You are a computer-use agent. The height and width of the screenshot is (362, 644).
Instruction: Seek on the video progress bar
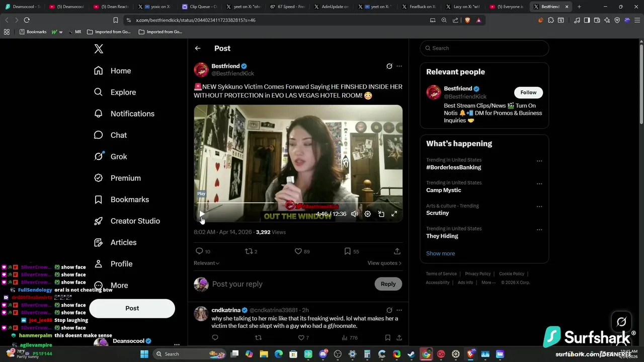298,203
